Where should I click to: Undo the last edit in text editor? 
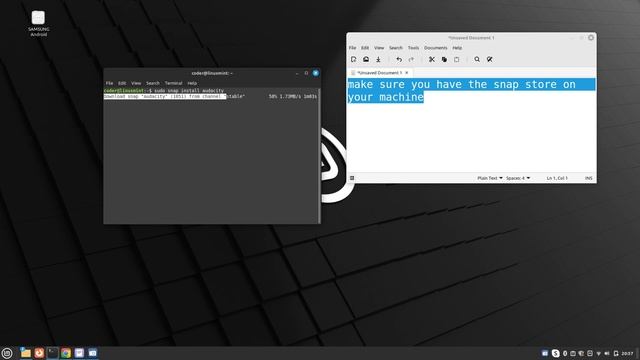click(399, 60)
